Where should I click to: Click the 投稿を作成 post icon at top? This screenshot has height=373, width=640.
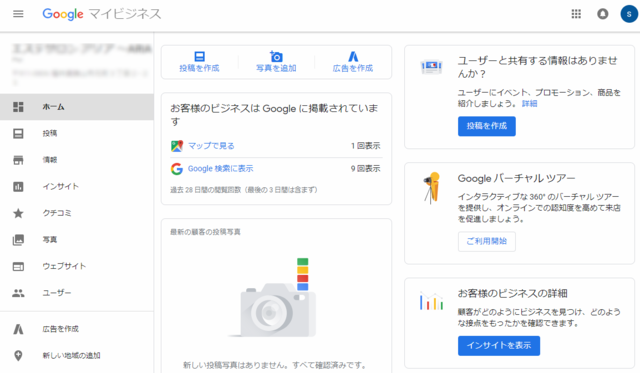199,56
